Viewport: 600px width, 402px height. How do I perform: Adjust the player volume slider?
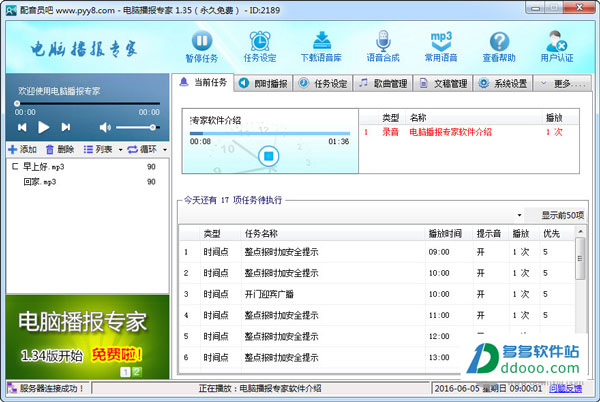pyautogui.click(x=138, y=127)
